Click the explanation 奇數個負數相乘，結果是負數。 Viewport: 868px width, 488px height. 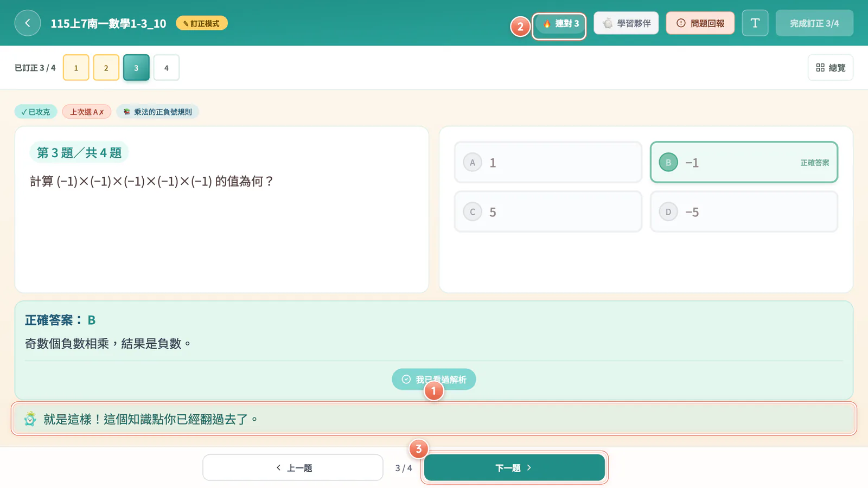[108, 344]
